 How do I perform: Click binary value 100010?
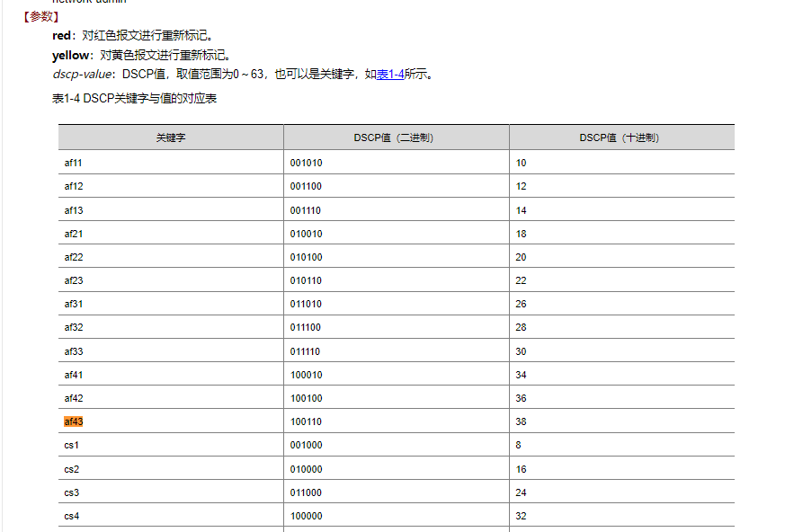tap(306, 375)
